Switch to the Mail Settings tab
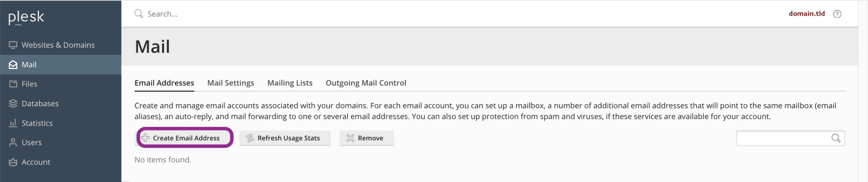Screen dimensions: 868x182 click(x=231, y=83)
